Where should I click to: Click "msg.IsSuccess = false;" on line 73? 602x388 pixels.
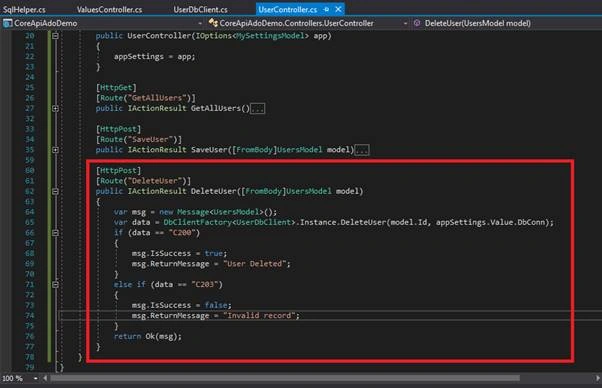point(182,305)
